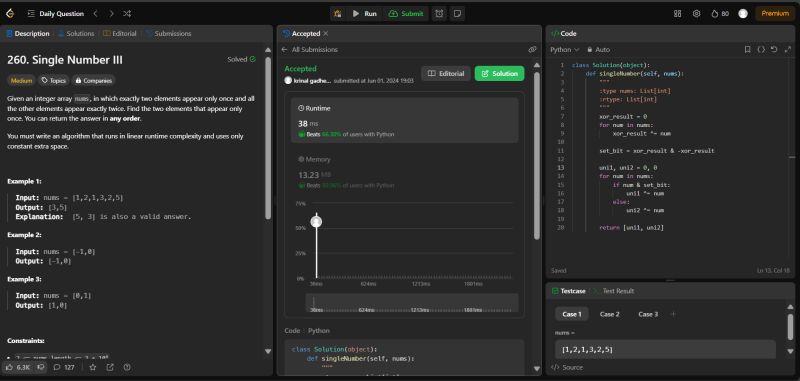The width and height of the screenshot is (800, 381).
Task: Click the LeetCode logo icon
Action: point(10,14)
